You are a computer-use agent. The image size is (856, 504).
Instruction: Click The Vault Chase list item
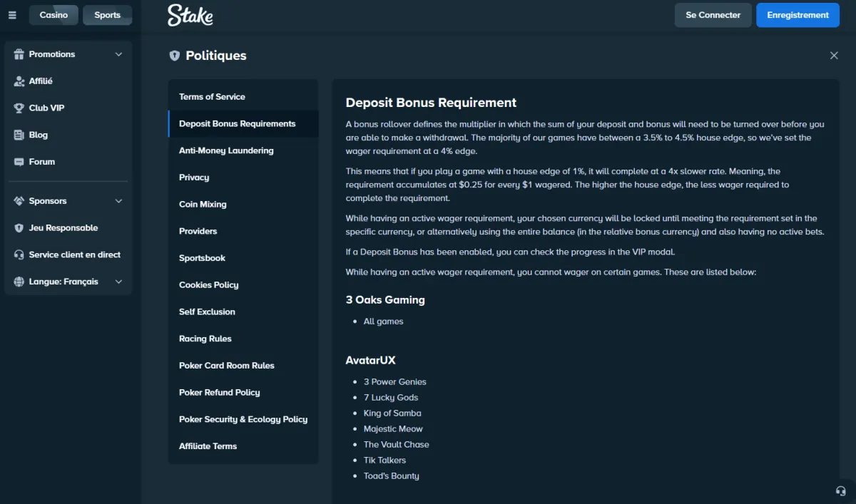click(396, 445)
